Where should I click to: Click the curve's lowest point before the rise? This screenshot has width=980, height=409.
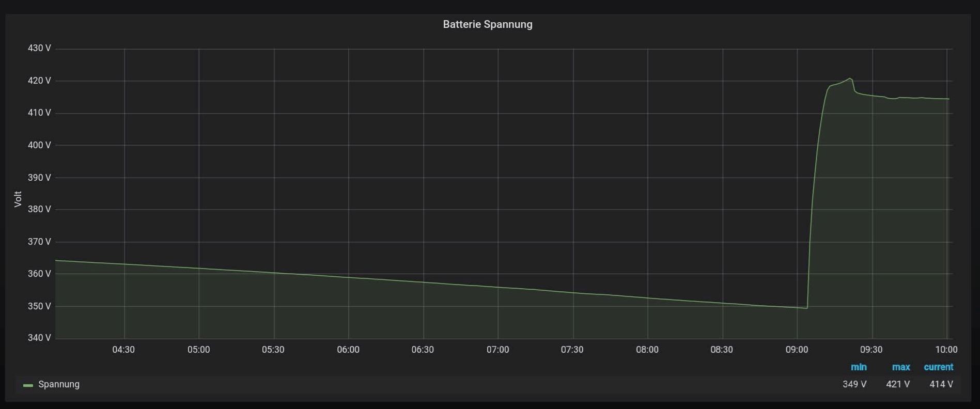click(x=807, y=308)
